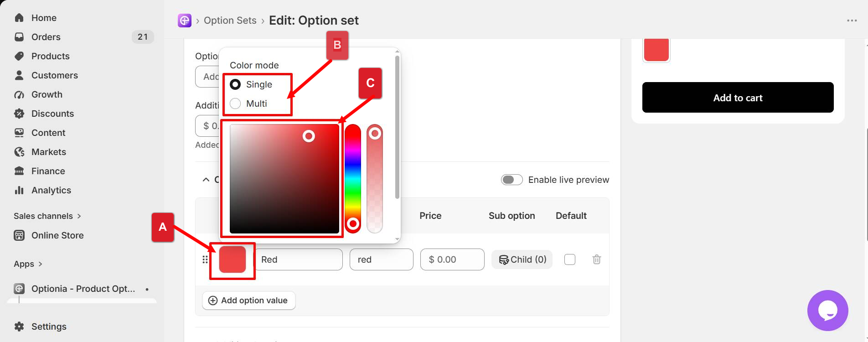Go to Option Sets breadcrumb link
Screen dimensions: 868x342
230,21
